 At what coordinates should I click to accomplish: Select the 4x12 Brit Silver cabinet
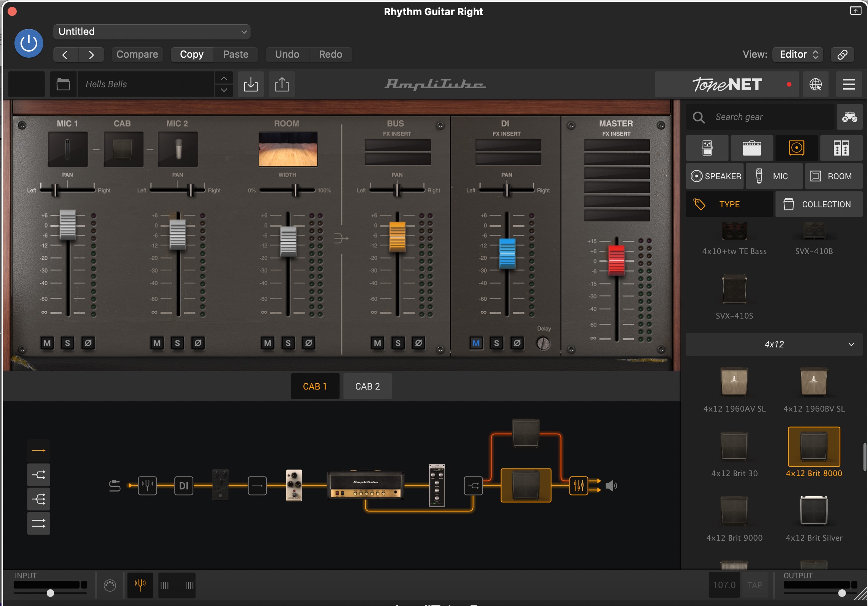[814, 519]
